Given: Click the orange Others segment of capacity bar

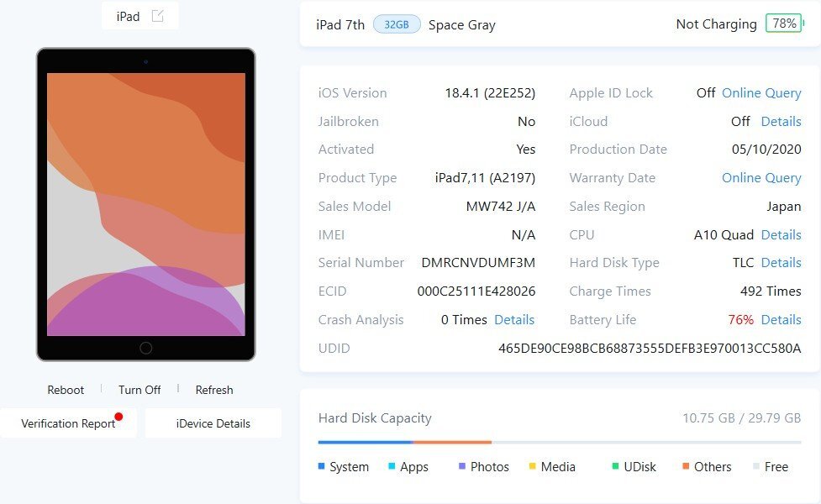Looking at the screenshot, I should tap(452, 442).
